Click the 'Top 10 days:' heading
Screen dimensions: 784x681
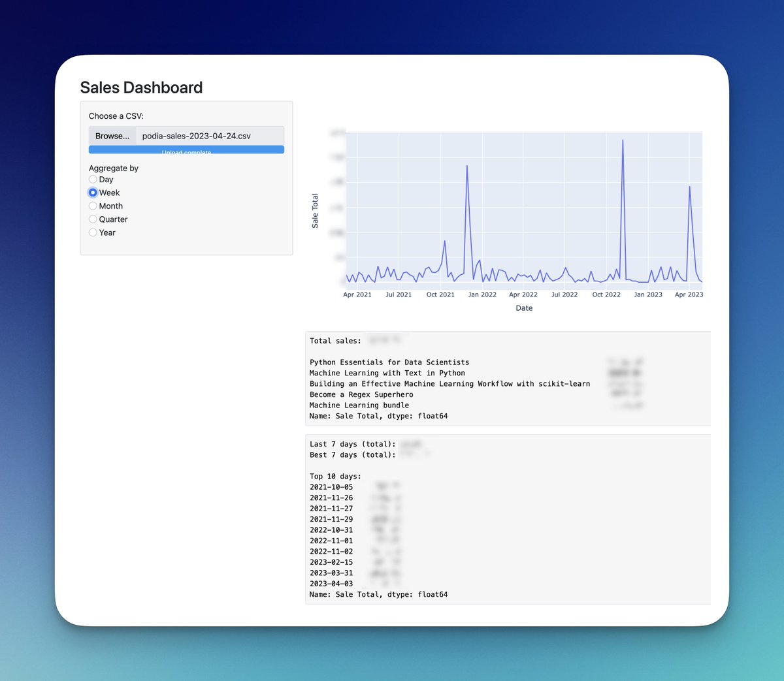[335, 477]
